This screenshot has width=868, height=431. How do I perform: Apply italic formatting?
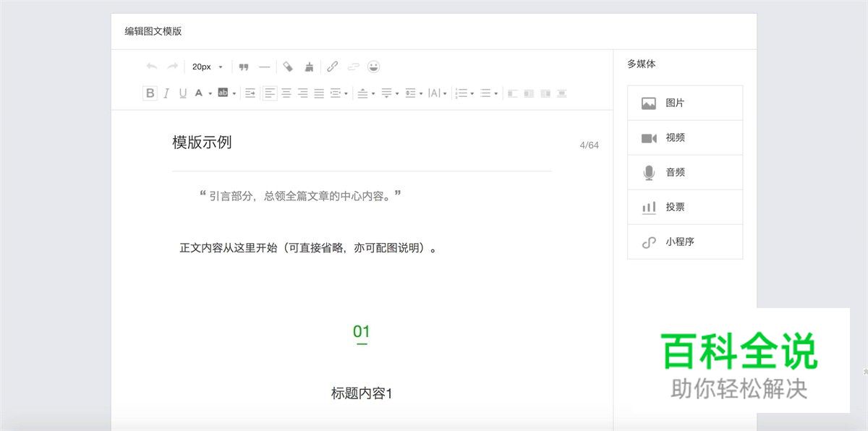click(x=166, y=93)
